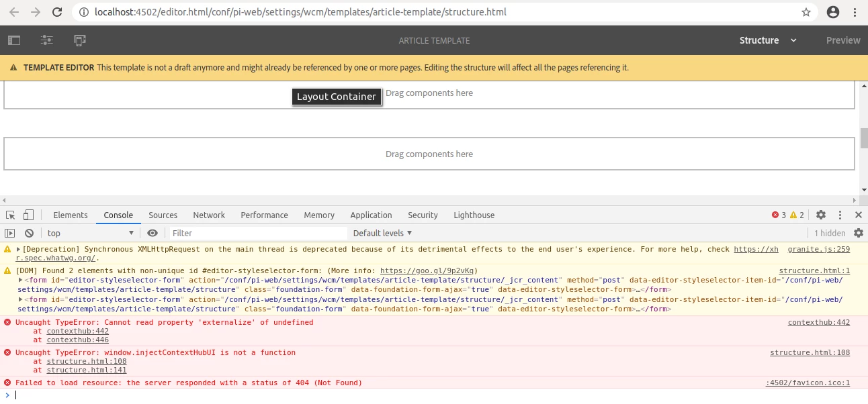Open the contexthub:442 source link on right
This screenshot has width=868, height=404.
pos(819,322)
